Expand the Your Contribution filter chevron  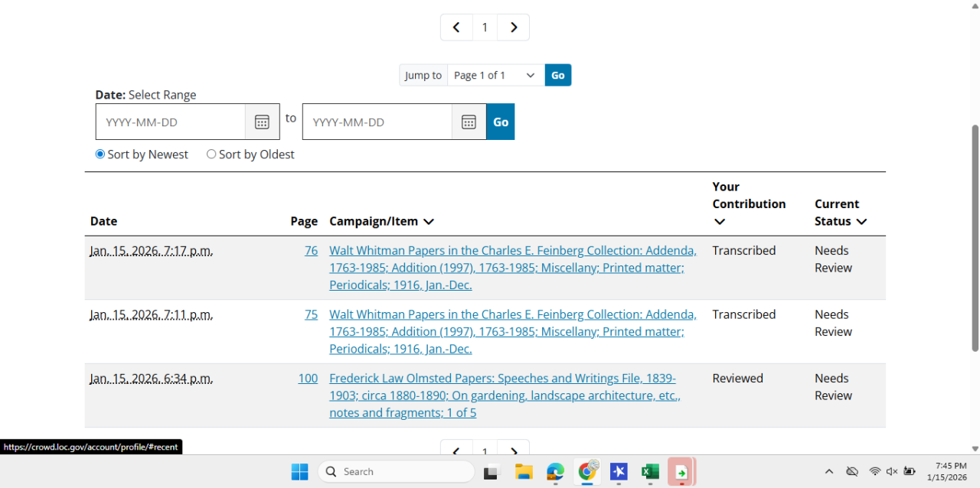[720, 222]
